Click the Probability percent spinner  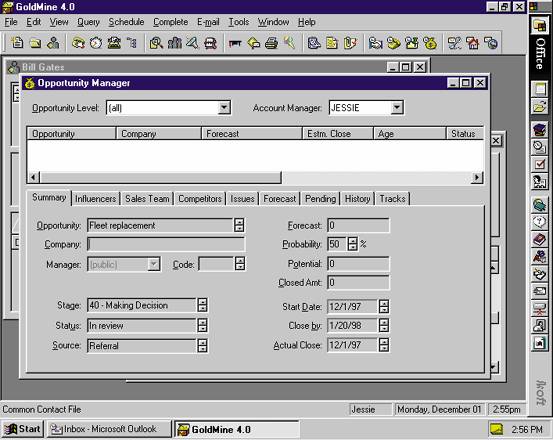pyautogui.click(x=352, y=244)
